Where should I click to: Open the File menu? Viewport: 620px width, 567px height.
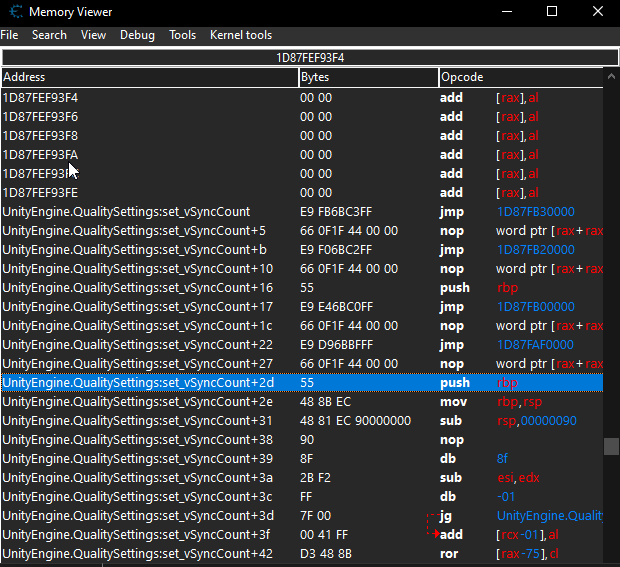pos(9,35)
